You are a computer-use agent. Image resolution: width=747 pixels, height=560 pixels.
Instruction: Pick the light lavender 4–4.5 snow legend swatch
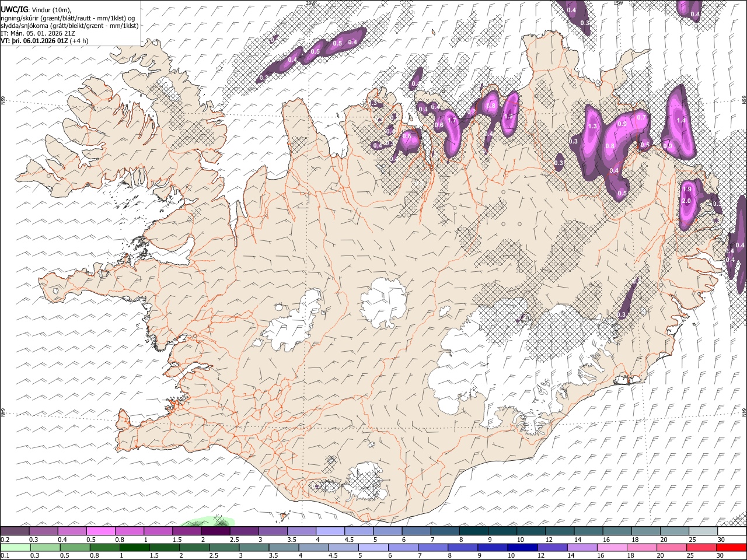point(330,531)
